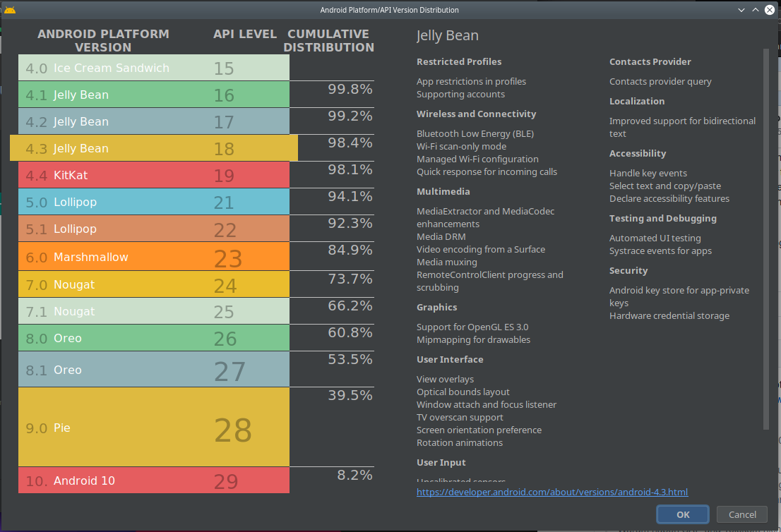Click the Restricted Profiles section heading
This screenshot has width=781, height=532.
tap(459, 61)
